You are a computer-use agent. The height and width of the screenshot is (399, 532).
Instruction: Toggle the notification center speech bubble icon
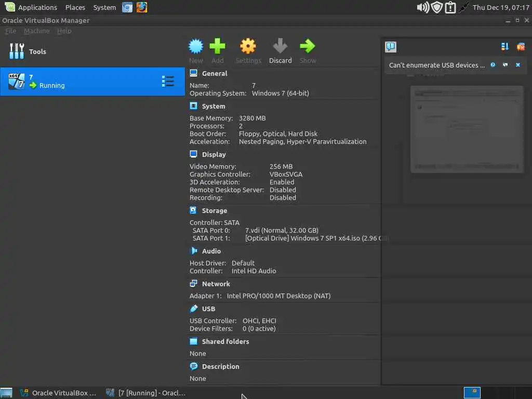(x=391, y=47)
